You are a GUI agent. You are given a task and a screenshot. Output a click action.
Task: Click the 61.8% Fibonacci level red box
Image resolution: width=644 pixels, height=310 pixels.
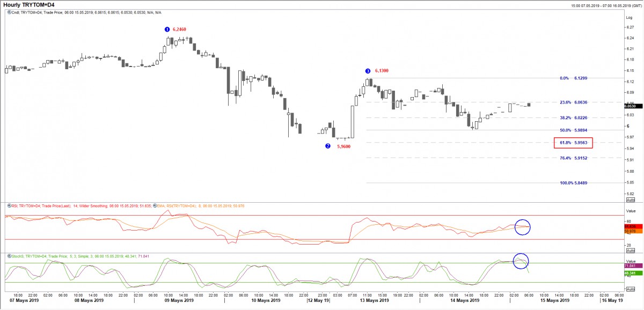(x=573, y=143)
